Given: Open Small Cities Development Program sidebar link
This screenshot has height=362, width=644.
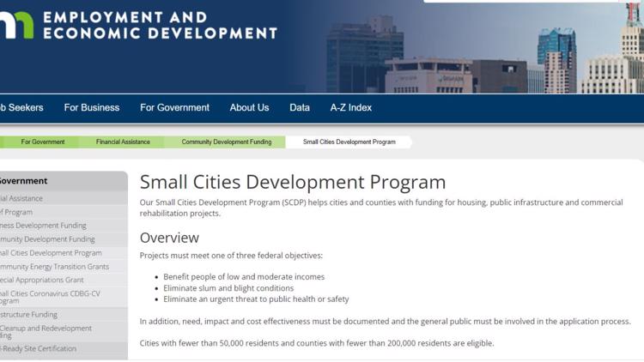Looking at the screenshot, I should tap(51, 253).
